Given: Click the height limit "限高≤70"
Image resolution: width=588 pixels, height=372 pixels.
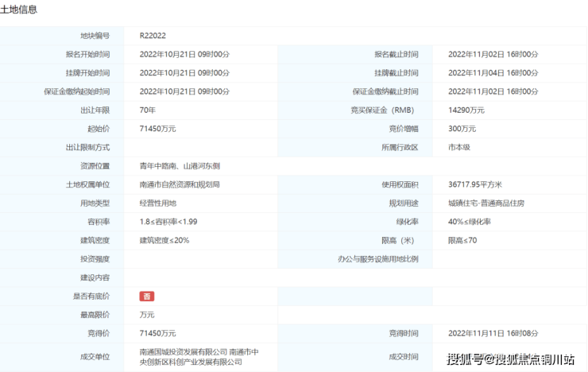Looking at the screenshot, I should 462,240.
